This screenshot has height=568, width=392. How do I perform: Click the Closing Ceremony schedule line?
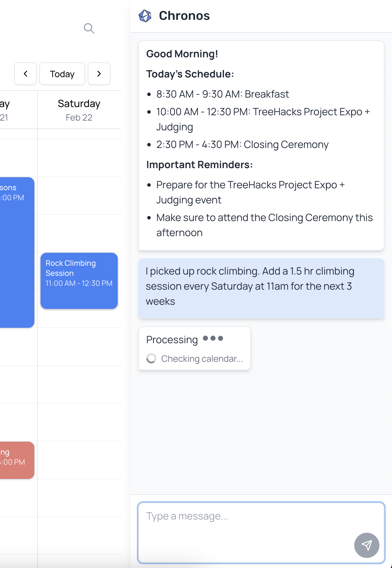point(242,145)
